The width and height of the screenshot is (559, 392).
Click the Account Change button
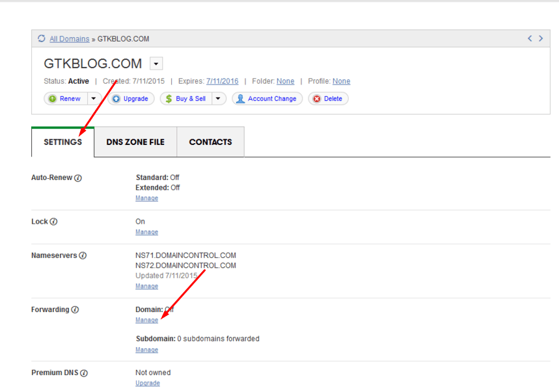[267, 99]
